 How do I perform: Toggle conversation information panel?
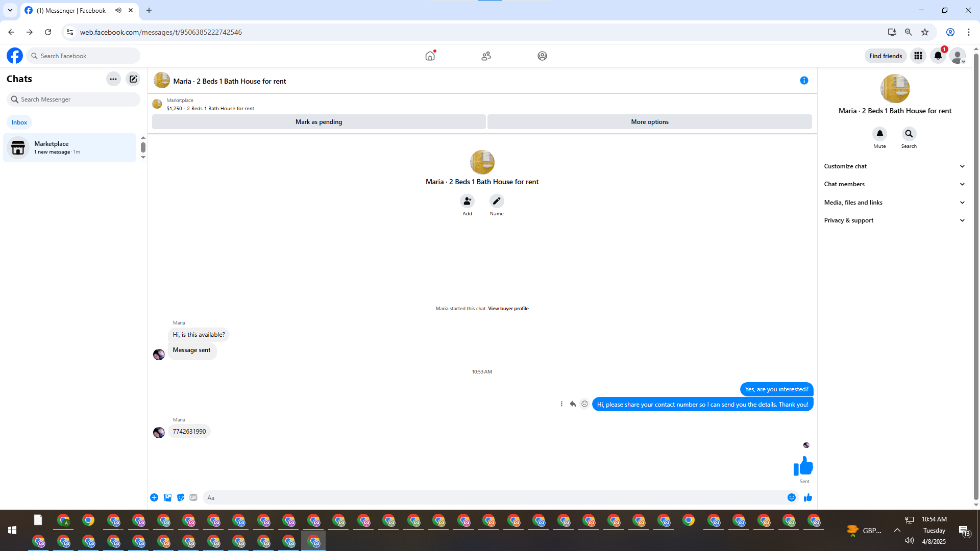point(804,81)
